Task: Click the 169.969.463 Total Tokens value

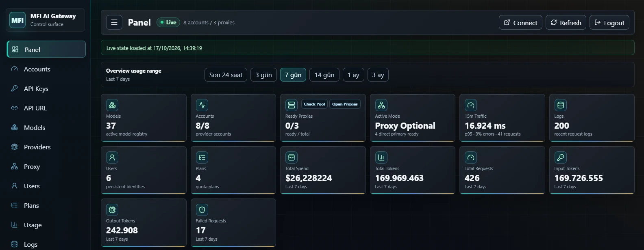Action: 399,178
